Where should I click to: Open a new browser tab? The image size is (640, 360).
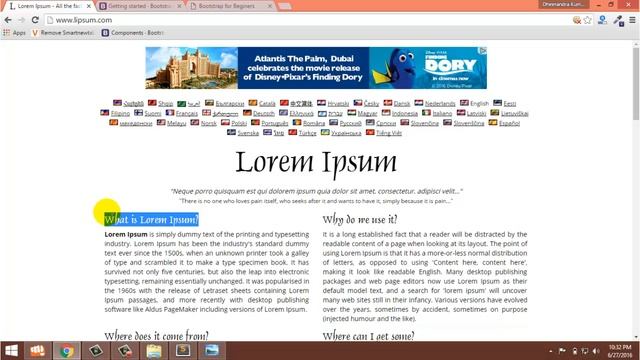coord(284,6)
